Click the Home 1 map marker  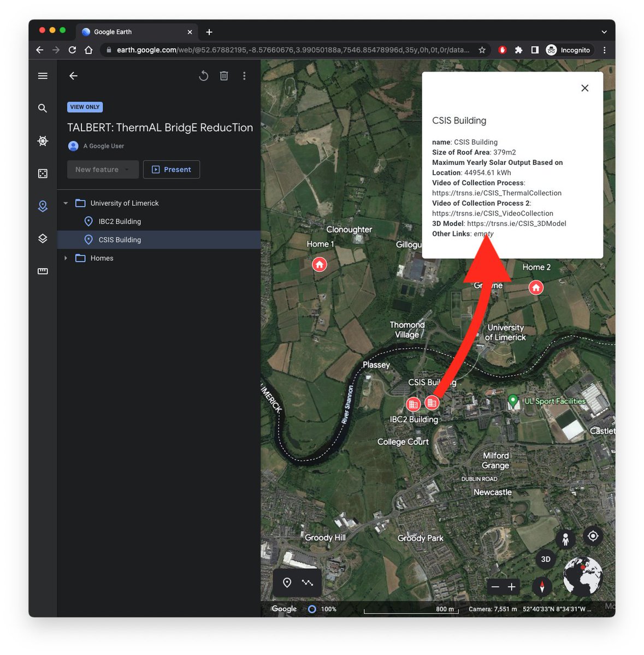click(x=320, y=265)
